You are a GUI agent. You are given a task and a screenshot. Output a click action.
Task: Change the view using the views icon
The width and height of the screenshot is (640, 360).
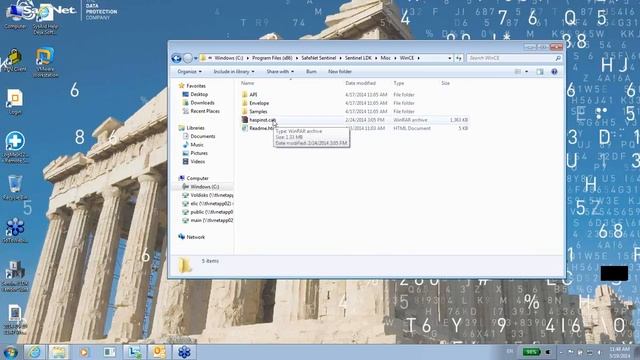[x=518, y=71]
